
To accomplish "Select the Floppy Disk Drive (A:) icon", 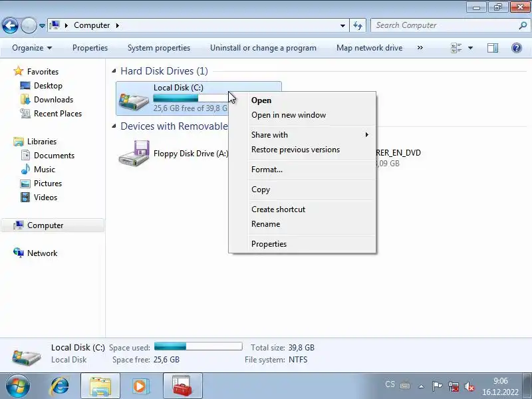I will 134,153.
